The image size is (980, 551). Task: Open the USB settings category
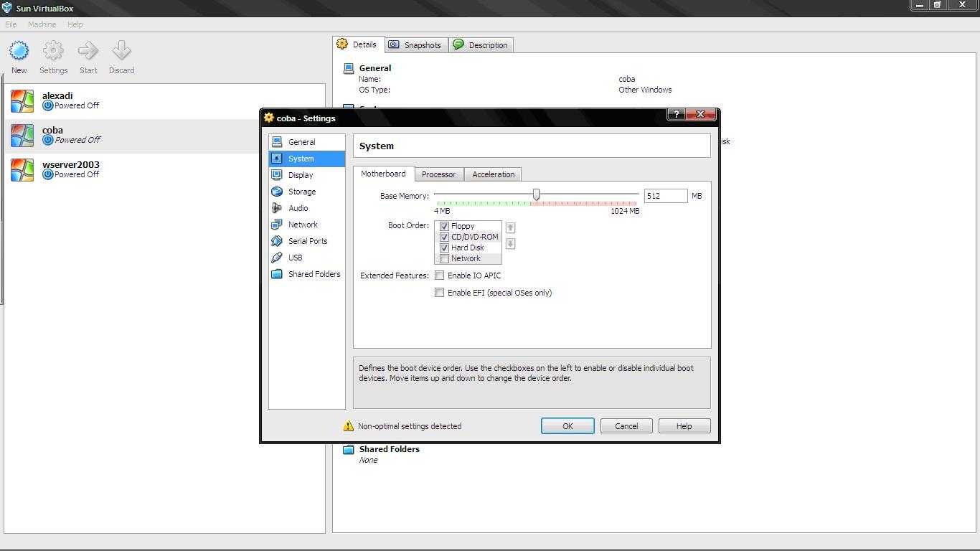(307, 258)
